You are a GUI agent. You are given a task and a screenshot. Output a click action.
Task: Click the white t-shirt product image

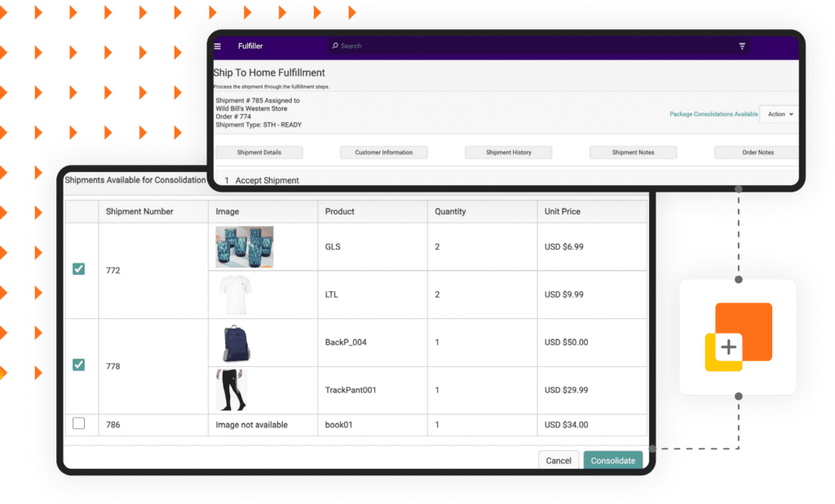[x=235, y=295]
